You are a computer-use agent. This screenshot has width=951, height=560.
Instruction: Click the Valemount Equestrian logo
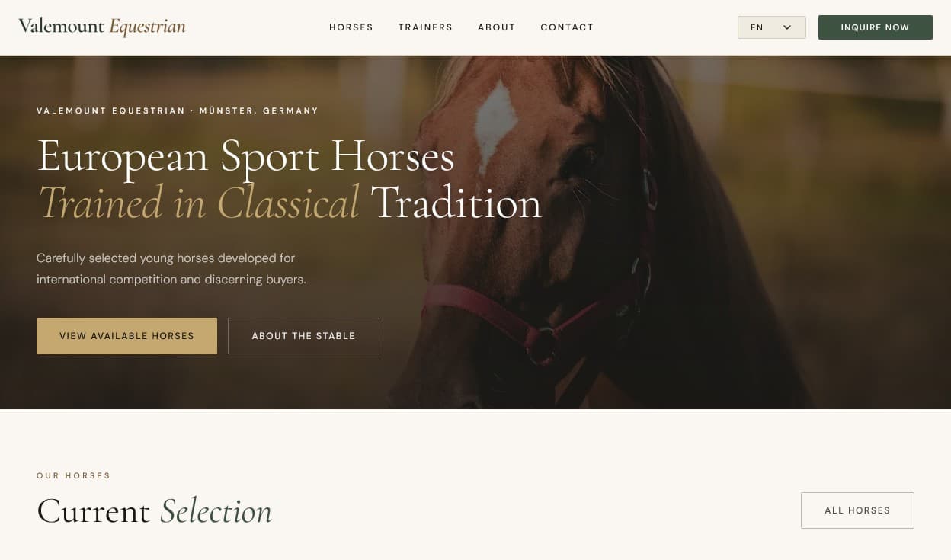click(102, 27)
